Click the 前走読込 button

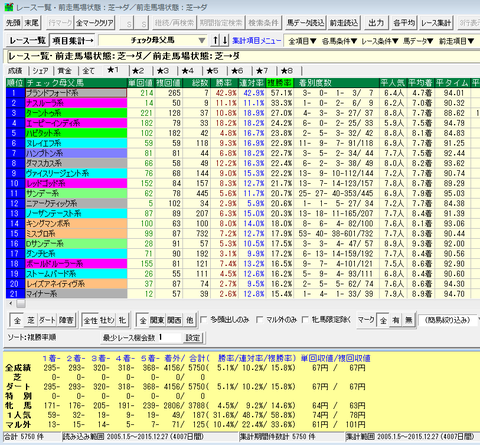pos(344,23)
